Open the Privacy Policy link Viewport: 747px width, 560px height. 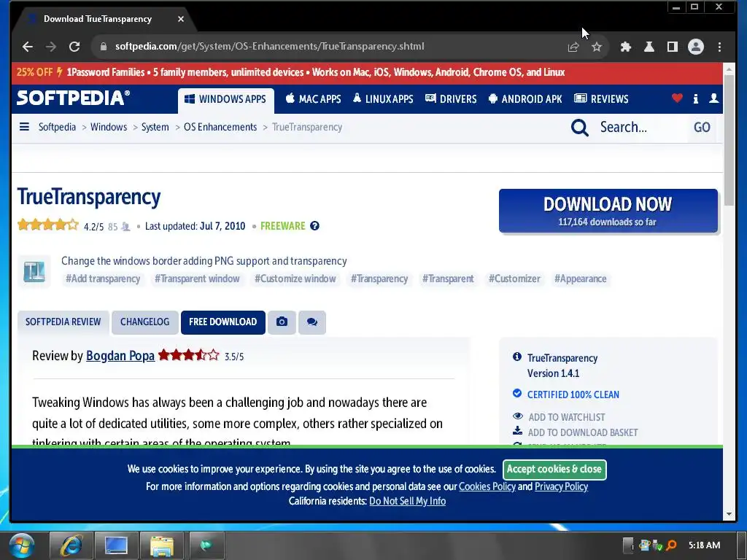tap(561, 486)
